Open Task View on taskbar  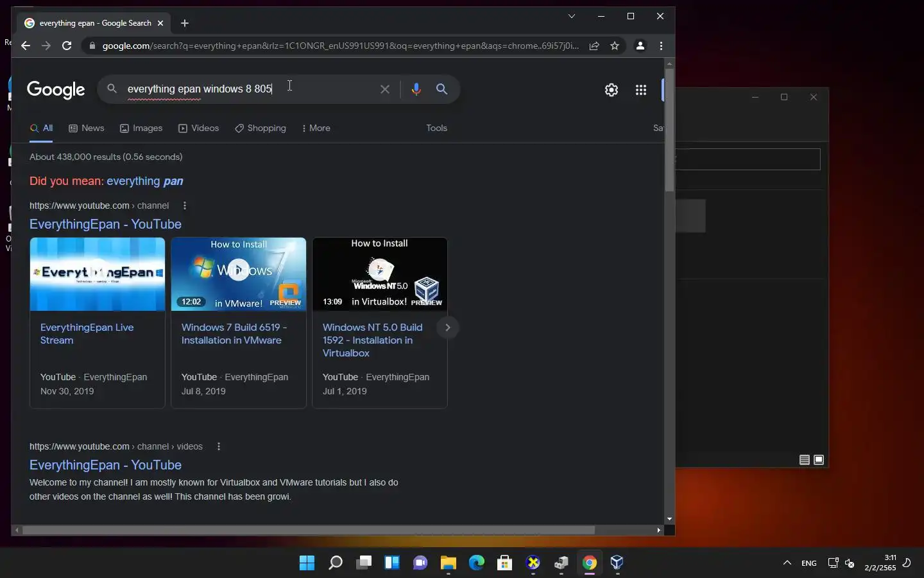(x=364, y=563)
